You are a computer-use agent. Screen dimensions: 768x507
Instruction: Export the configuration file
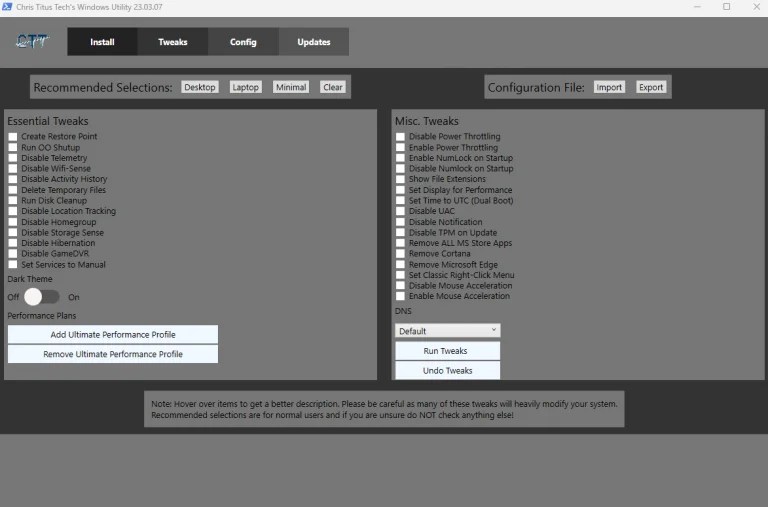[651, 87]
